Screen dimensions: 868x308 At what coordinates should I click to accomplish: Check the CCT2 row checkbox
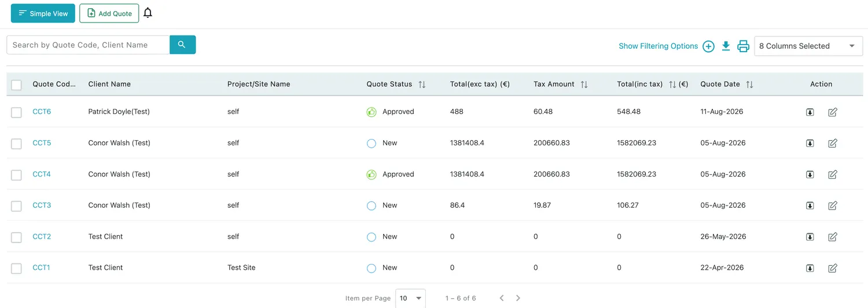coord(16,237)
